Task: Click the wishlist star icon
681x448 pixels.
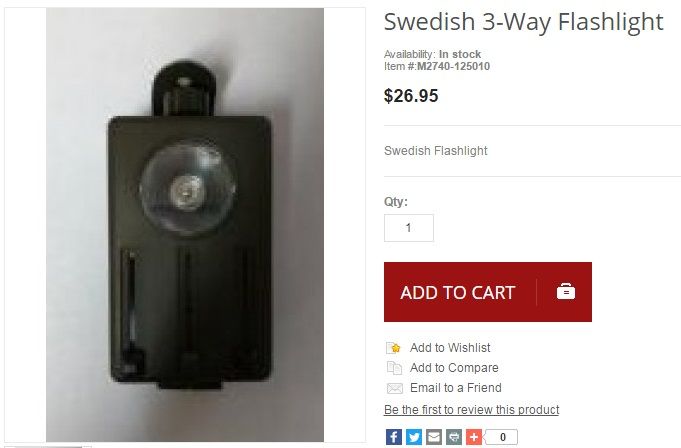Action: pos(394,348)
